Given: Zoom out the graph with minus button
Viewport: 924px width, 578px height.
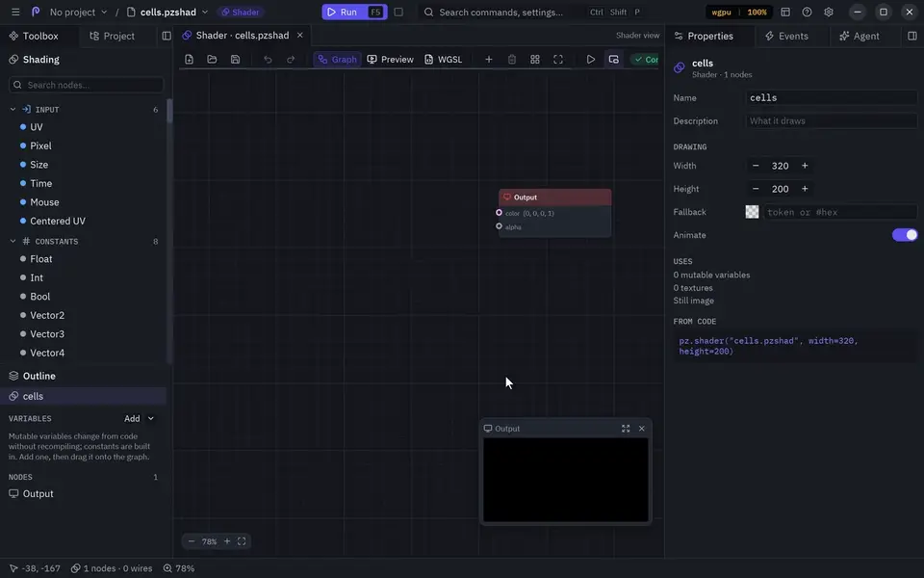Looking at the screenshot, I should point(191,541).
